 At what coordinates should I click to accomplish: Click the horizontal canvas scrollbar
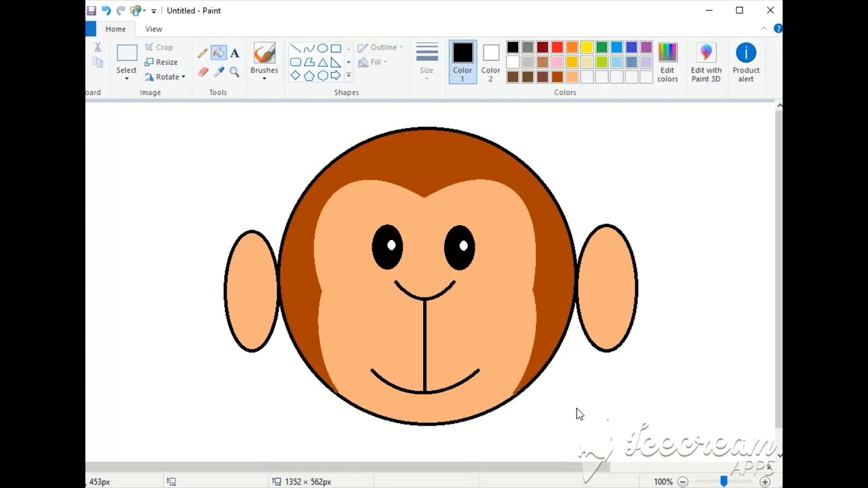click(x=347, y=466)
